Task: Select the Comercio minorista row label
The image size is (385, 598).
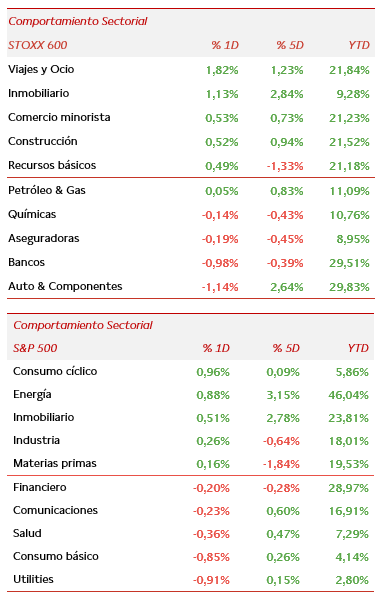Action: [59, 117]
